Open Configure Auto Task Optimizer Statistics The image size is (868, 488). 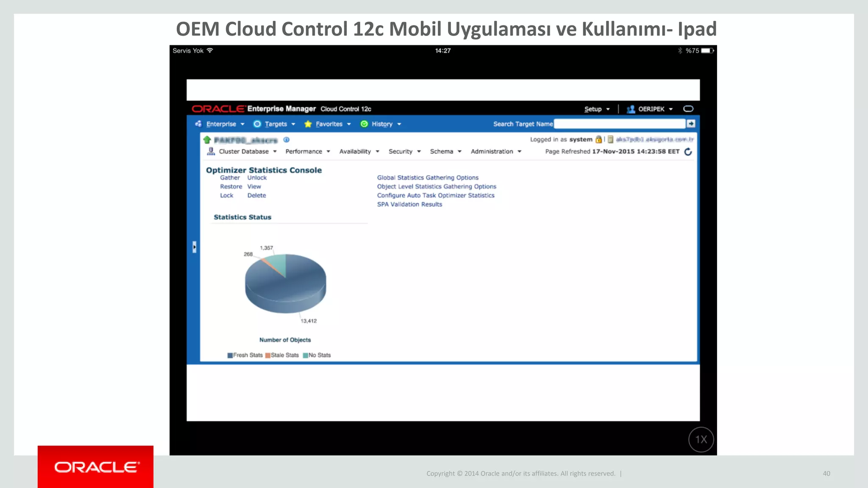[436, 195]
